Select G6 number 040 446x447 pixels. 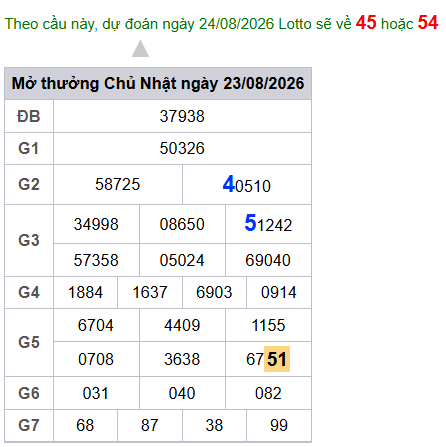(182, 393)
